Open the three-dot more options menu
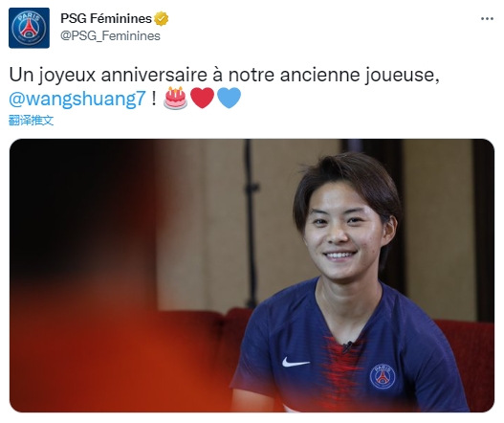This screenshot has height=423, width=504. [487, 18]
